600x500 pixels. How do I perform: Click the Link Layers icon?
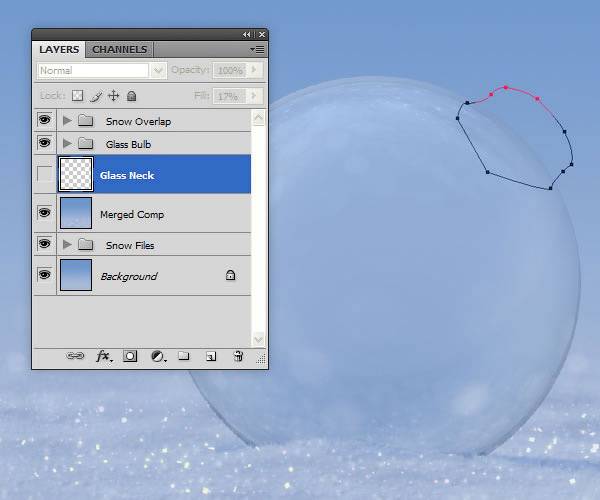(x=75, y=356)
